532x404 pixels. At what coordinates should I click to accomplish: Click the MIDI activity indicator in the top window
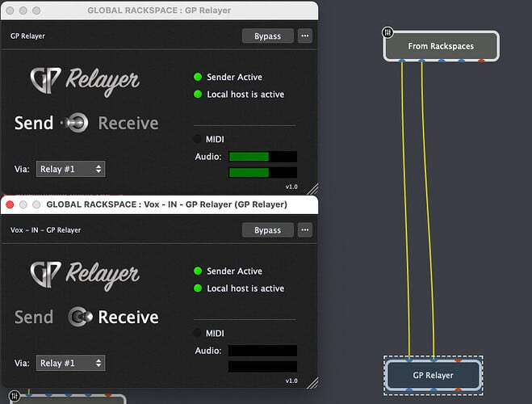198,139
